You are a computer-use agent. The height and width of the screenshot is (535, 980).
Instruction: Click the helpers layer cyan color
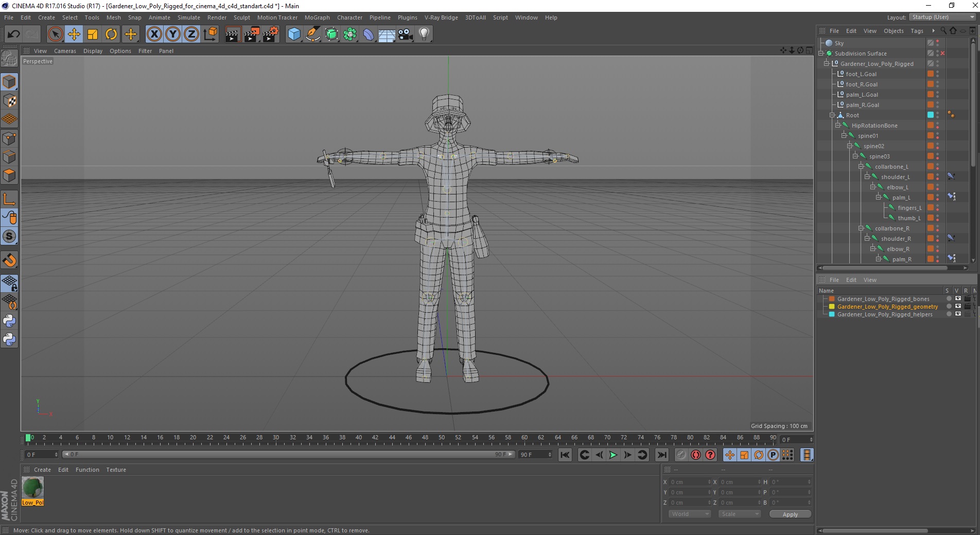832,314
